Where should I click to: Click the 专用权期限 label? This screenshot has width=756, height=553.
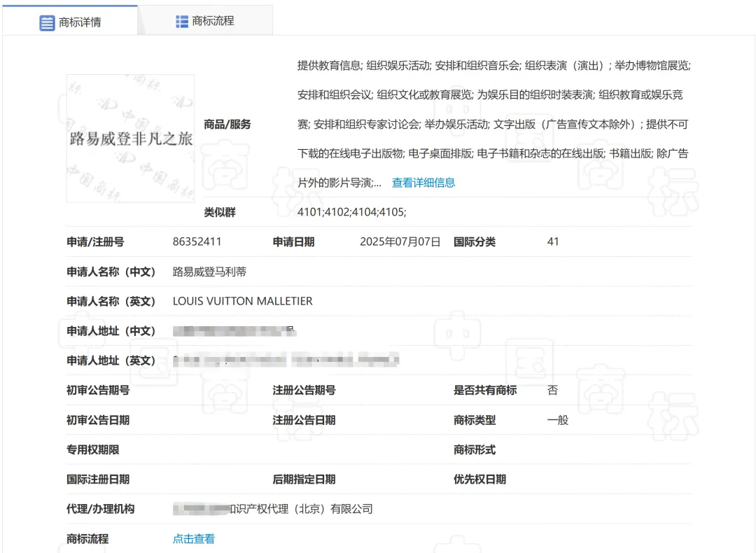[x=92, y=450]
